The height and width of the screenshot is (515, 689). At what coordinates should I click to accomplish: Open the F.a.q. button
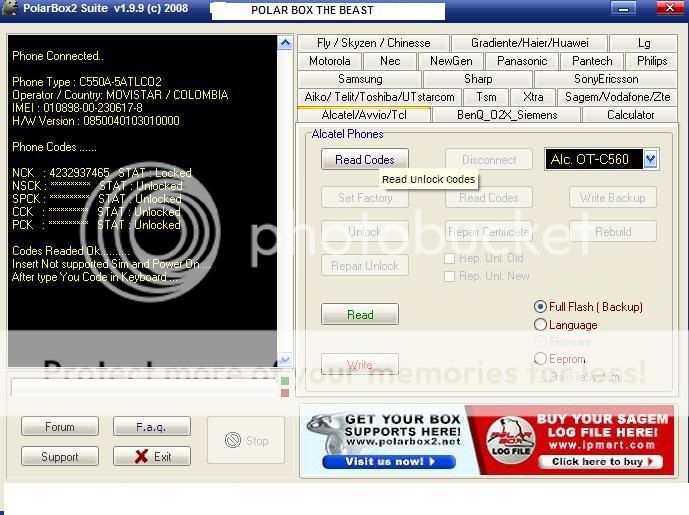coord(152,427)
